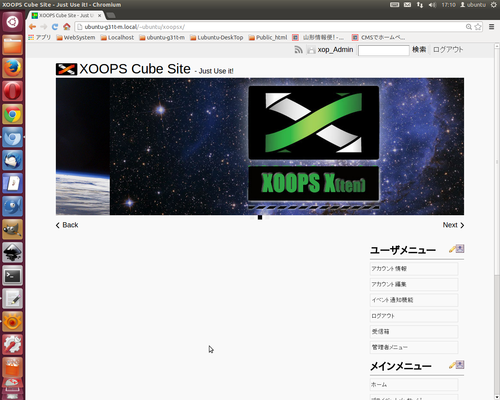Open イベント通知機能 in user menu

pos(414,300)
